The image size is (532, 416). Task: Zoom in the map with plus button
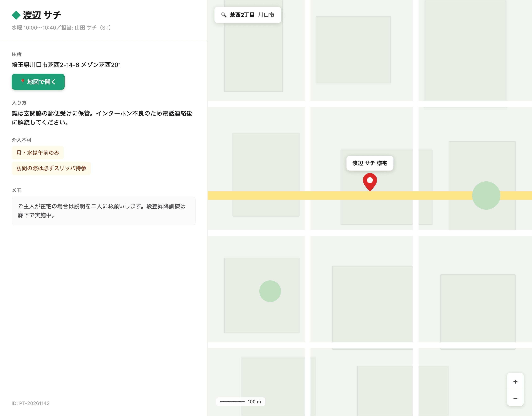coord(515,381)
